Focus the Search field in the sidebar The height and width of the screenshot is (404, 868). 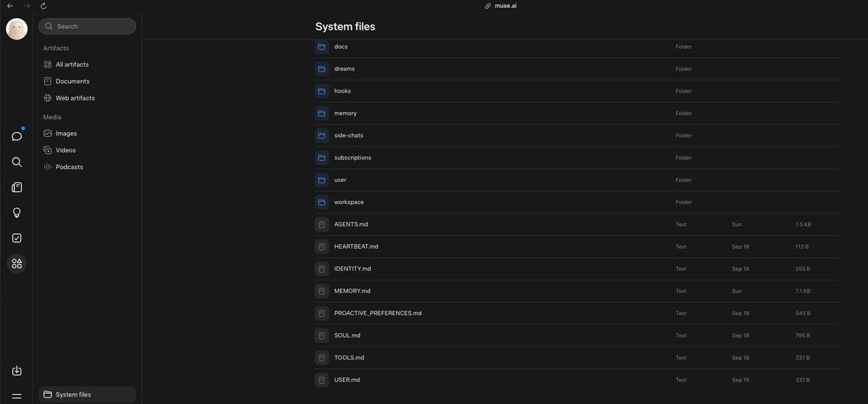[x=88, y=26]
